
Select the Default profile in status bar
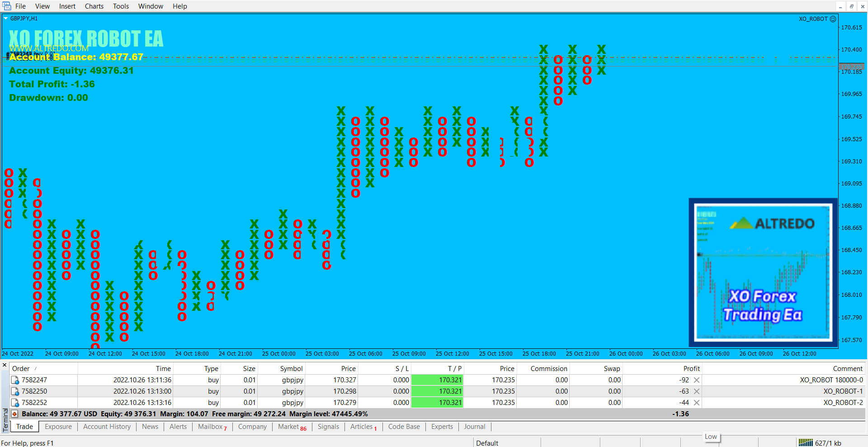click(x=487, y=443)
